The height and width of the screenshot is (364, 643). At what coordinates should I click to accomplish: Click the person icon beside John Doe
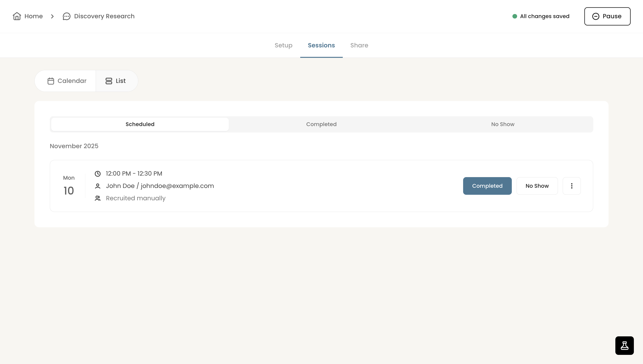98,186
